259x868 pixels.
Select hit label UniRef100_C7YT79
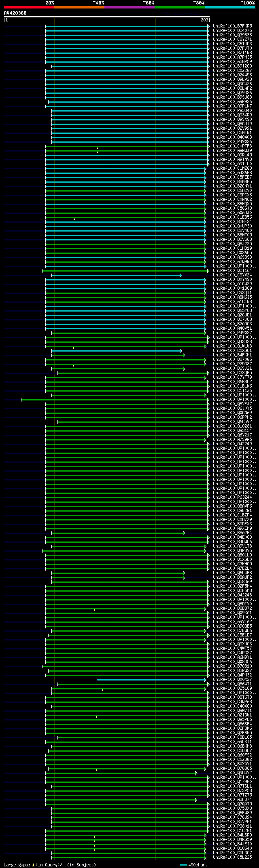tap(232, 377)
